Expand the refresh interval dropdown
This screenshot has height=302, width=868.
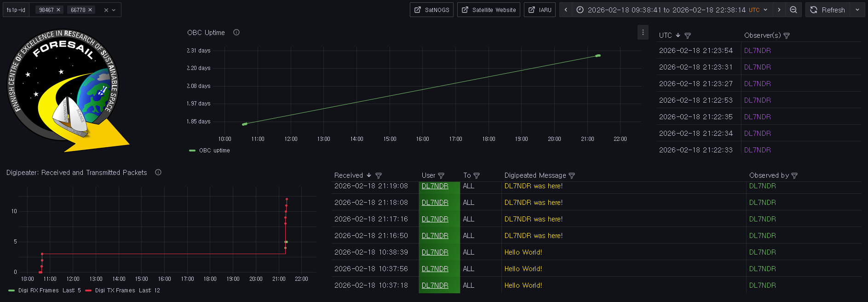(x=857, y=10)
